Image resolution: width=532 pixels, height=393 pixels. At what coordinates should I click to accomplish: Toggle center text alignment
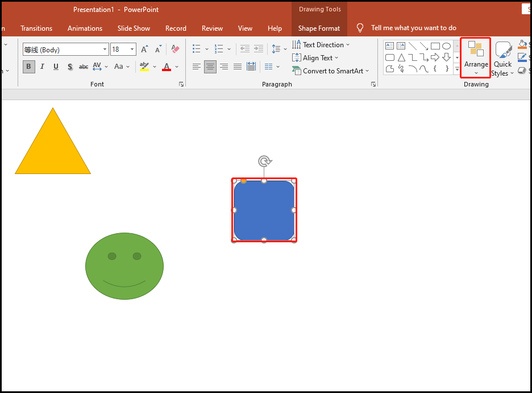point(210,67)
